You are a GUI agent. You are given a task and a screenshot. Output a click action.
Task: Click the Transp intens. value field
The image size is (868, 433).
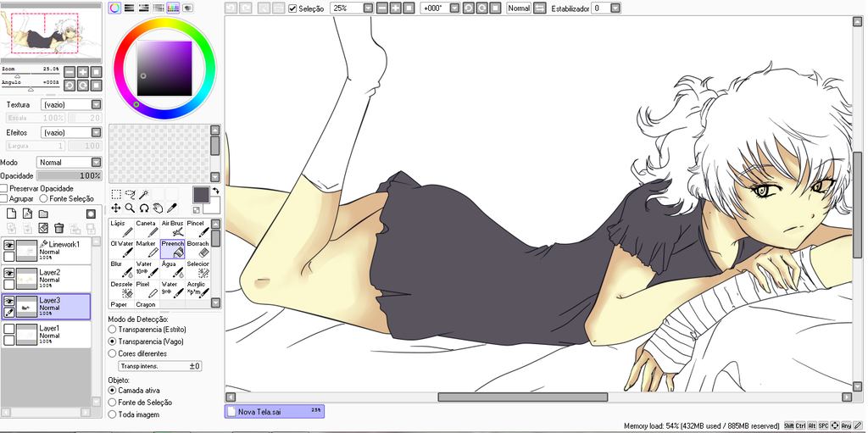point(160,366)
